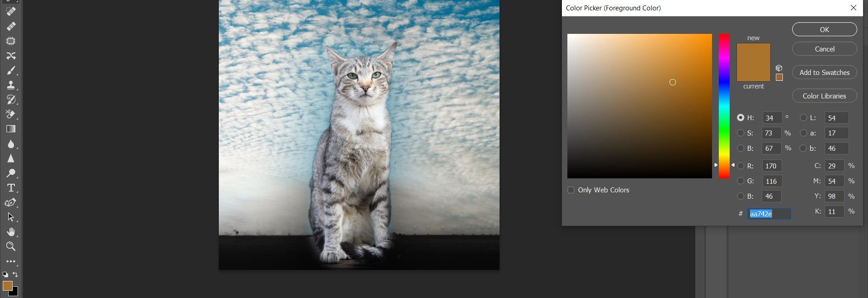
Task: Select the Pen tool
Action: 11,202
